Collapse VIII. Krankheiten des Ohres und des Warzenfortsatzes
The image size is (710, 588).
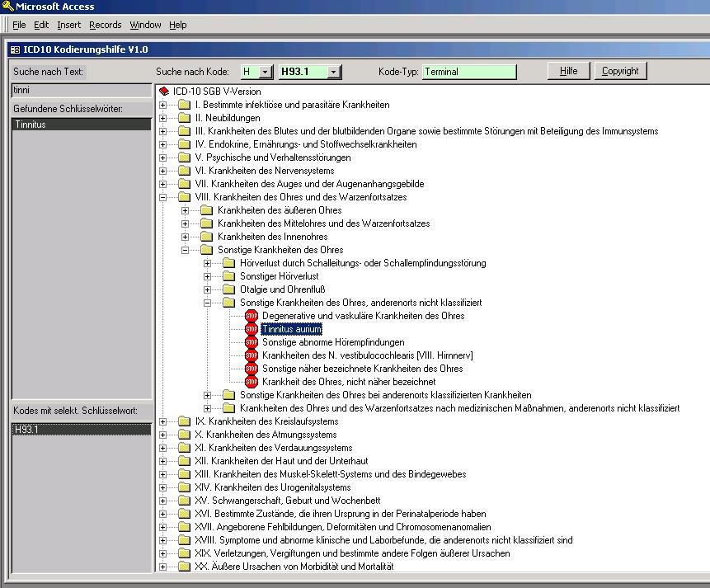tap(163, 197)
